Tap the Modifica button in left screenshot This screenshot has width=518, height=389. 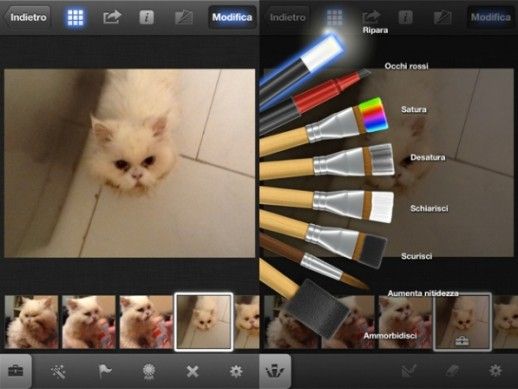click(232, 17)
